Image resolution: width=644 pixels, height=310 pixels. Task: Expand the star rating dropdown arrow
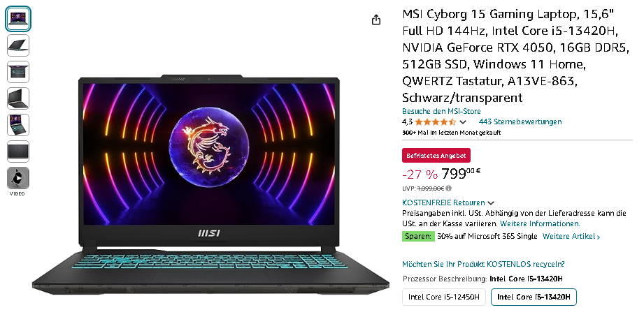[x=463, y=121]
